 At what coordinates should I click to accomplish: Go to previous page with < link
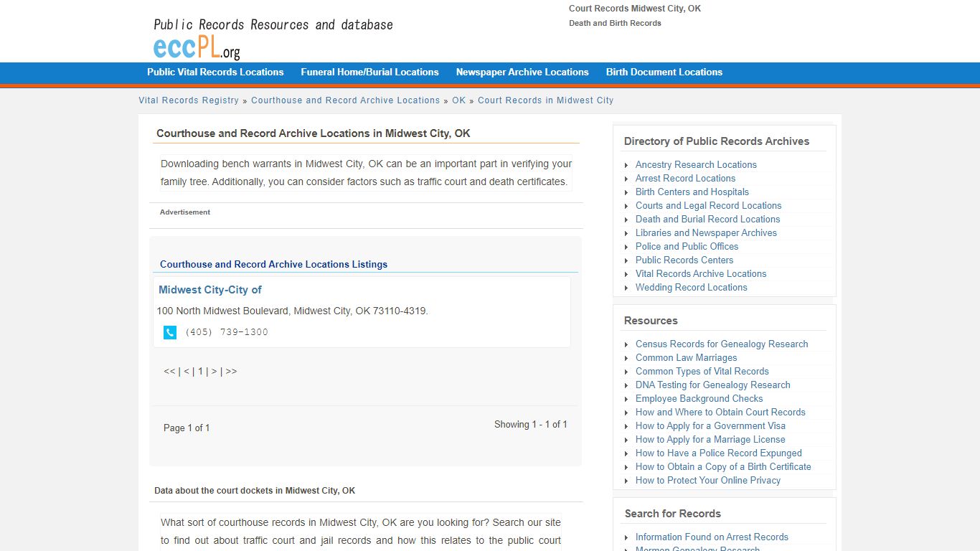187,372
